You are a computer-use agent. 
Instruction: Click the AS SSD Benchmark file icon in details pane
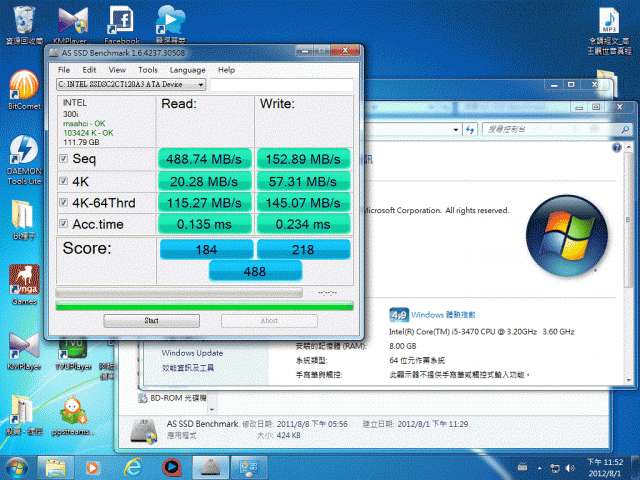tap(144, 431)
